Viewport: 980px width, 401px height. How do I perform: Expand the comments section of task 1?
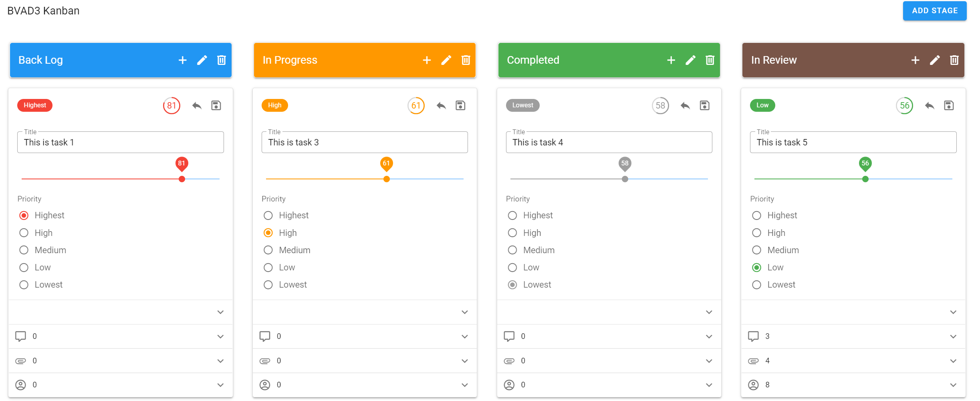220,337
